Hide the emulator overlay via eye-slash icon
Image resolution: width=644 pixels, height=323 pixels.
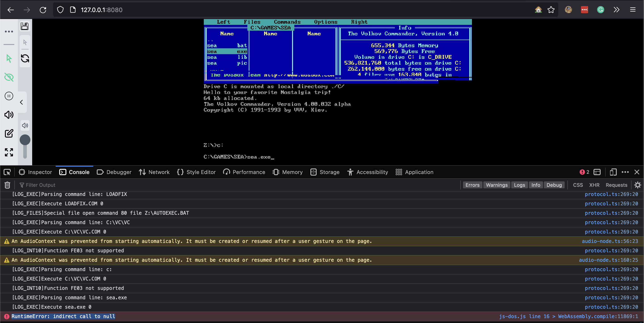[x=9, y=77]
